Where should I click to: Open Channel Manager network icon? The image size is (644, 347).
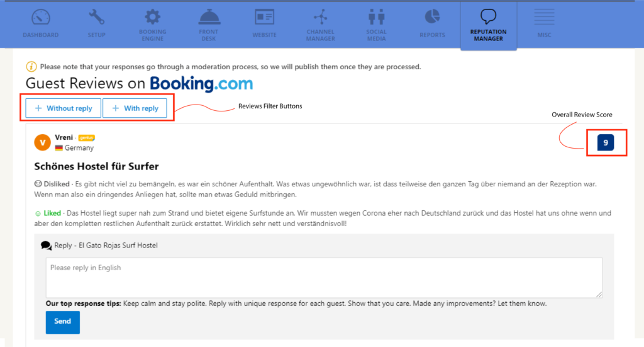320,17
